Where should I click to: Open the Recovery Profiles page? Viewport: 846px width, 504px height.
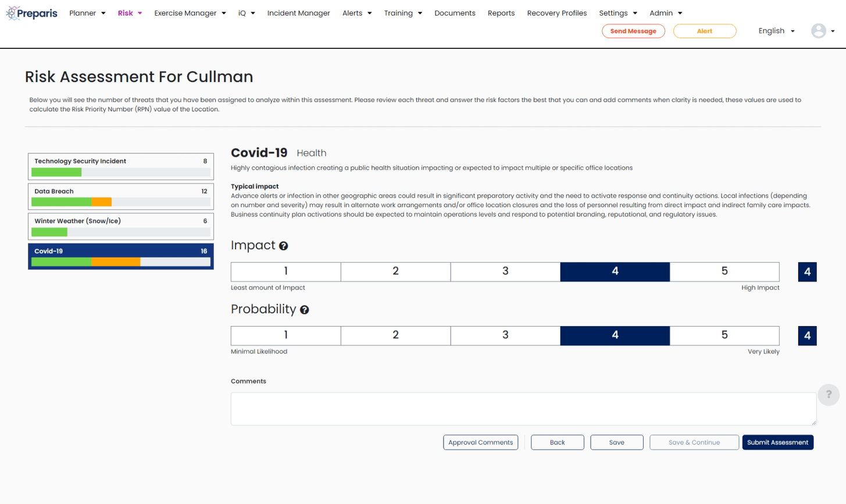(556, 13)
